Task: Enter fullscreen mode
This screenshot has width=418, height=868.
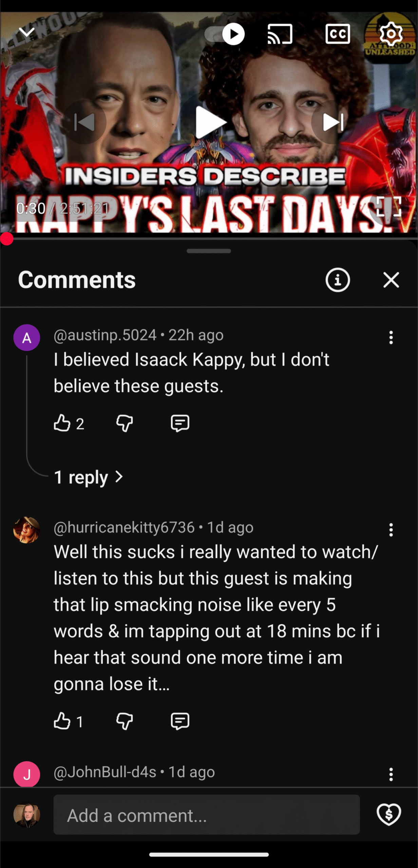Action: (x=389, y=206)
